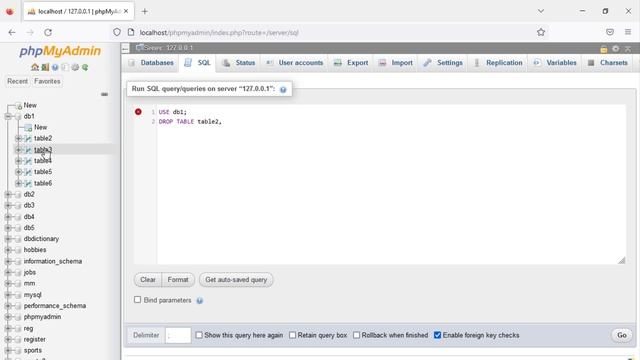Open Favorites tables list

point(47,81)
